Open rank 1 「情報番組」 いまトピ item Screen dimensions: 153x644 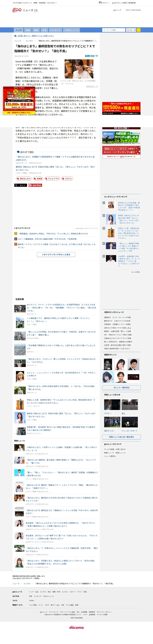(53, 234)
